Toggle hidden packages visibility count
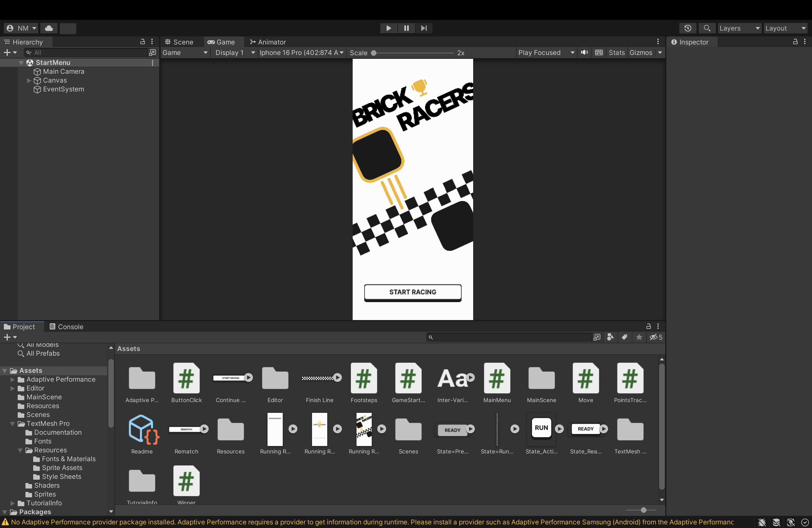Viewport: 812px width, 528px height. click(656, 337)
